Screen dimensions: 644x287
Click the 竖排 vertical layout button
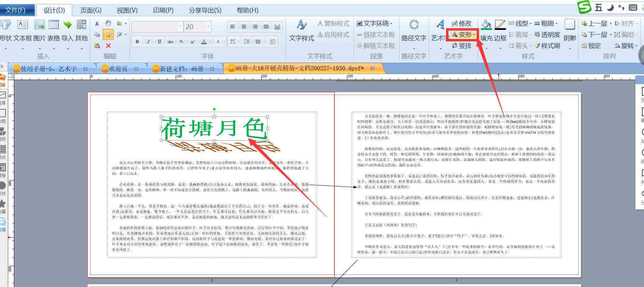(x=462, y=46)
